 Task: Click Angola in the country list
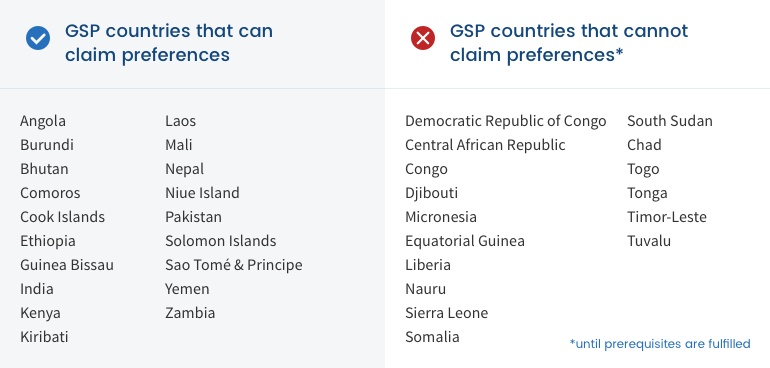click(x=43, y=121)
